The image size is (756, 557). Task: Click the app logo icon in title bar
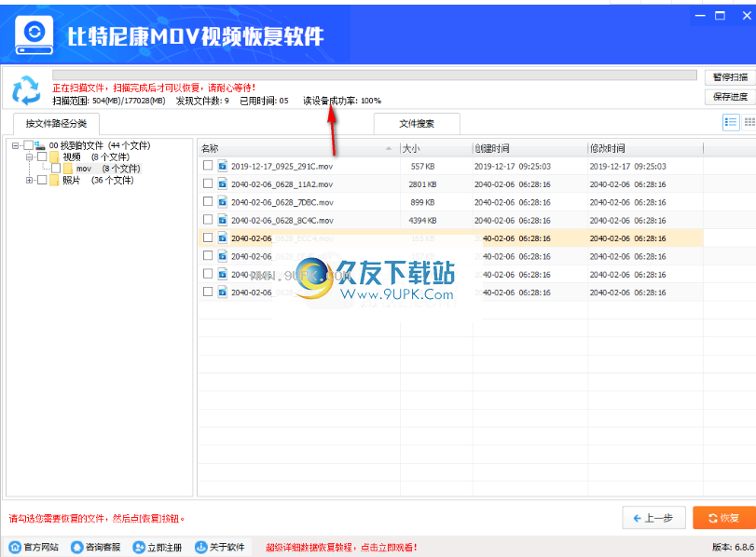click(x=34, y=35)
